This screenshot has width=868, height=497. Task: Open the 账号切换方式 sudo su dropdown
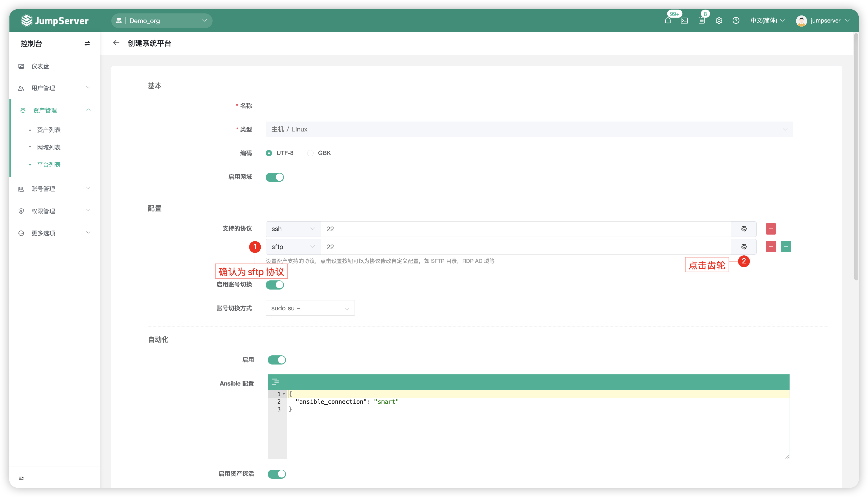pos(310,308)
